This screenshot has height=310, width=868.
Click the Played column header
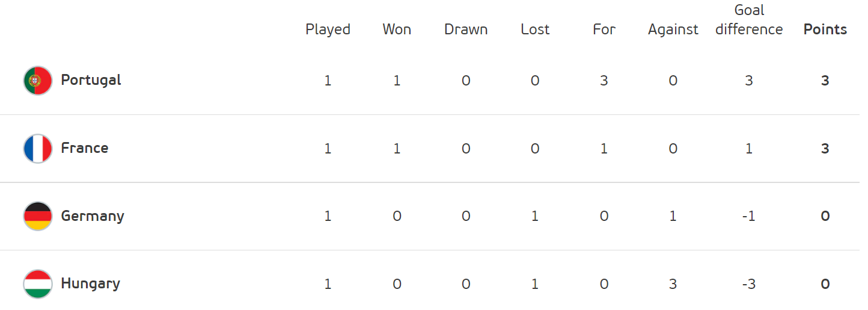328,29
